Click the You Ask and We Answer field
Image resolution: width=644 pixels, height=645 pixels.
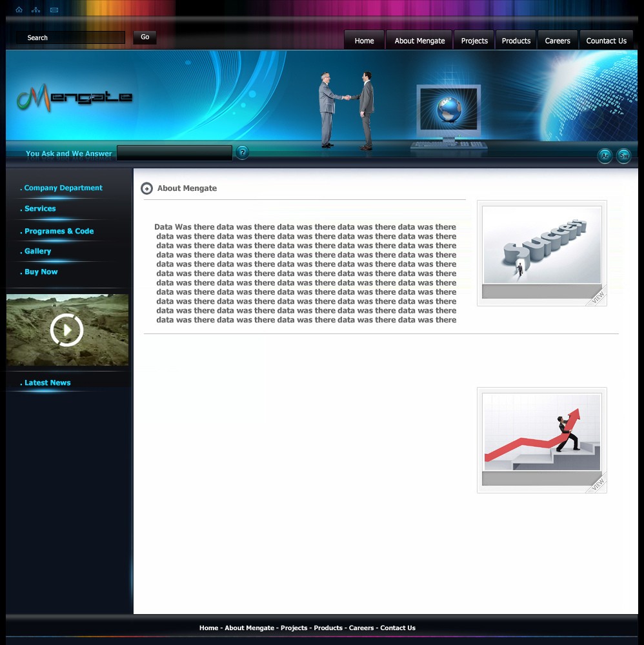coord(174,153)
